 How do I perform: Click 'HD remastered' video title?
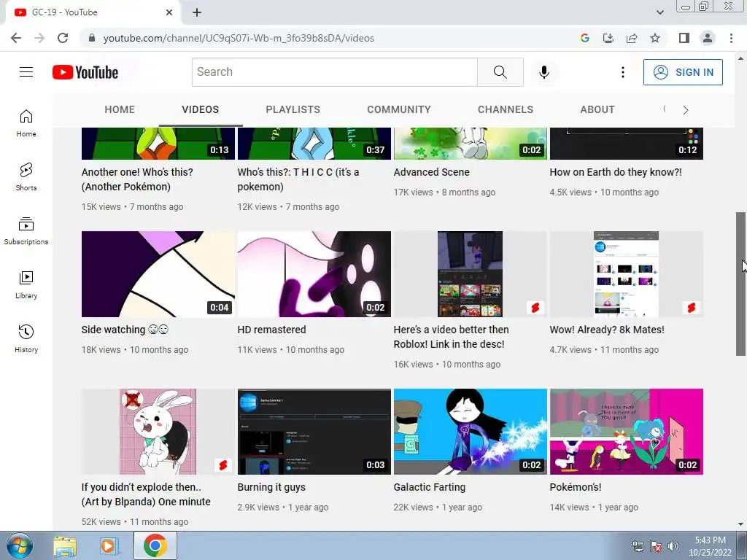[x=271, y=330]
